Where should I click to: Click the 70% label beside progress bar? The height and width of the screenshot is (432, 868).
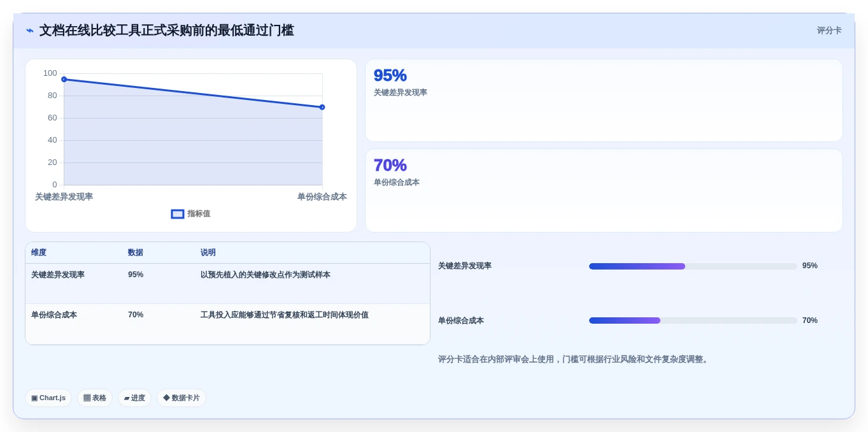[810, 320]
